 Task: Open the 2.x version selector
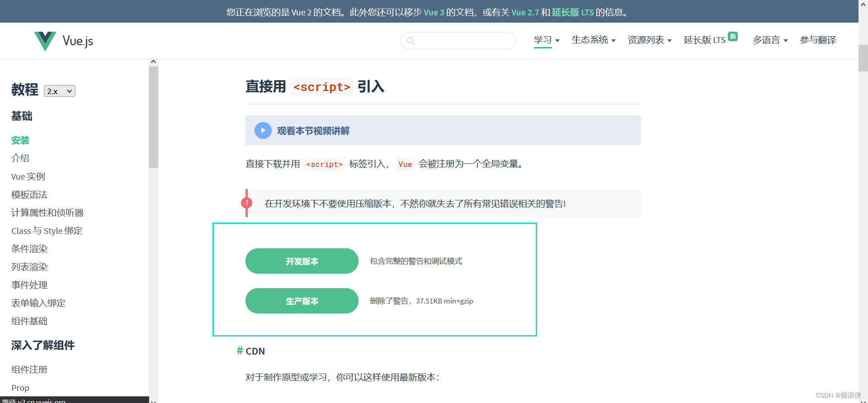tap(60, 91)
